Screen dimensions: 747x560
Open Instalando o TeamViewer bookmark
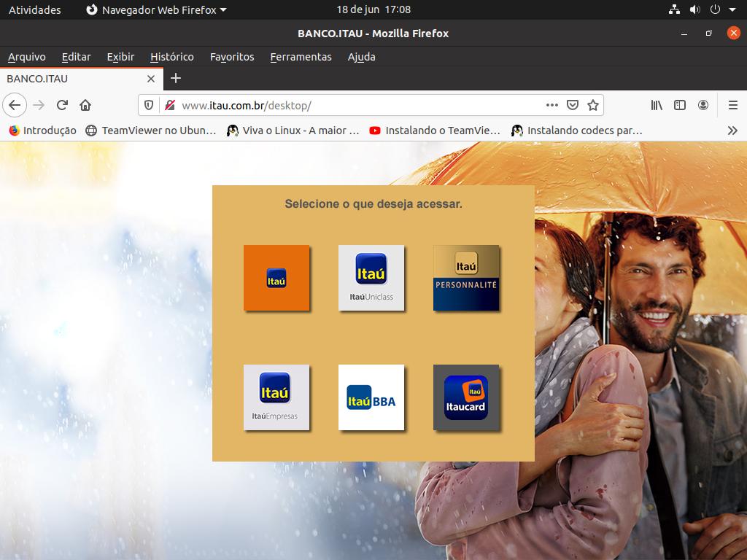[x=435, y=131]
